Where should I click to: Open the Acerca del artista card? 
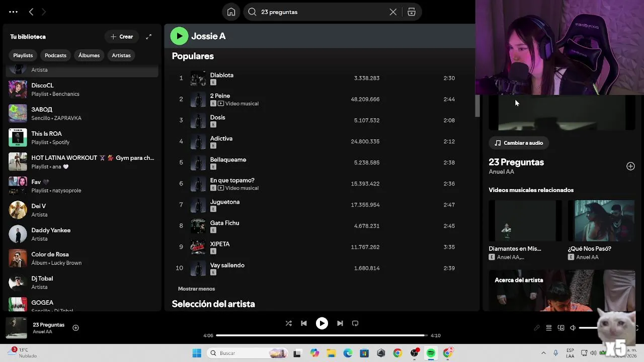pos(561,291)
